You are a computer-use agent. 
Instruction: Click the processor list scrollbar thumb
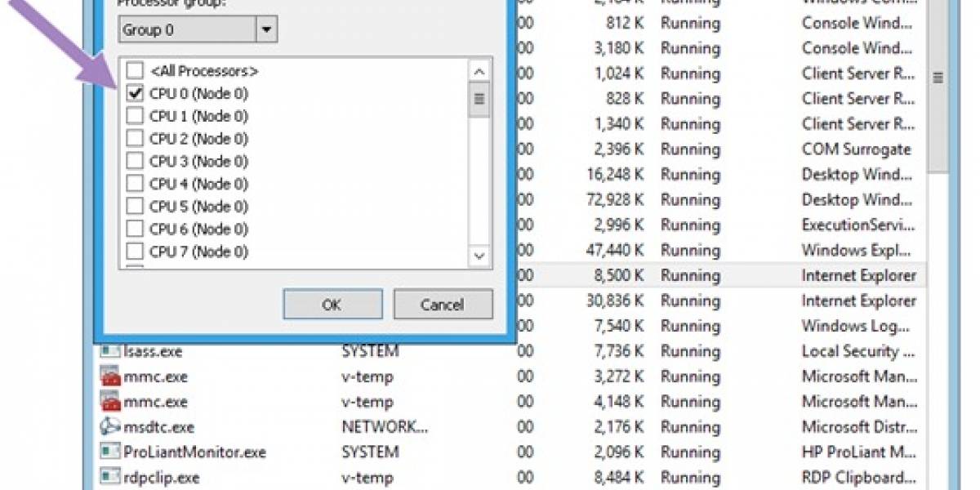point(479,100)
